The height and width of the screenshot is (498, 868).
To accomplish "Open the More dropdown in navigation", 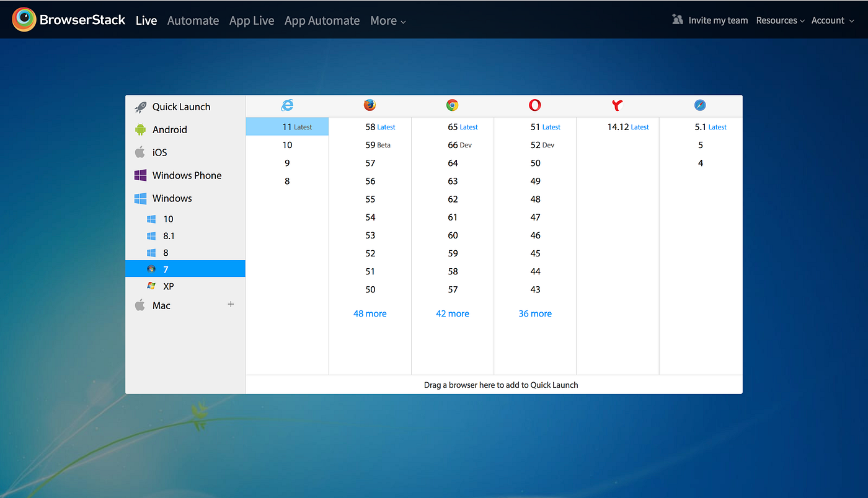I will pos(388,20).
